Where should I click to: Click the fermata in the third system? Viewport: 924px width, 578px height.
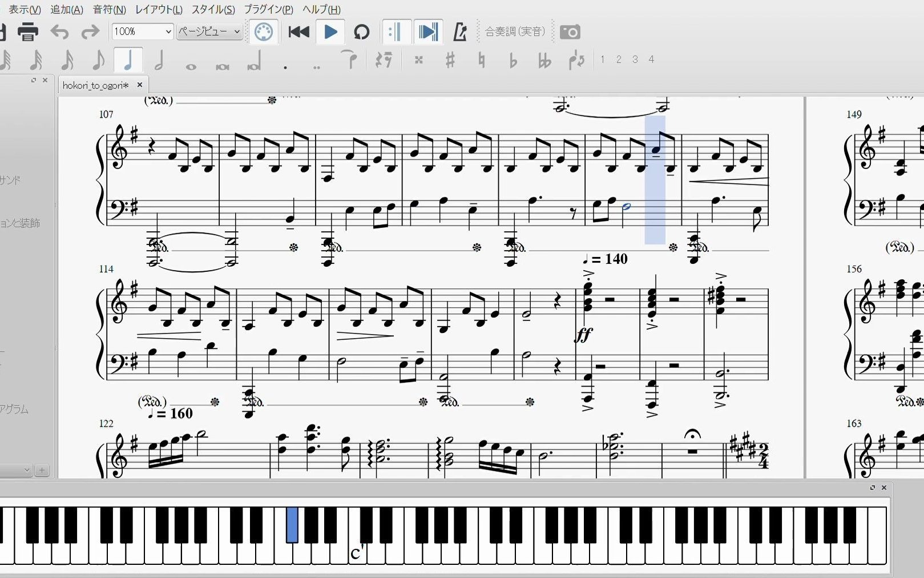click(692, 435)
